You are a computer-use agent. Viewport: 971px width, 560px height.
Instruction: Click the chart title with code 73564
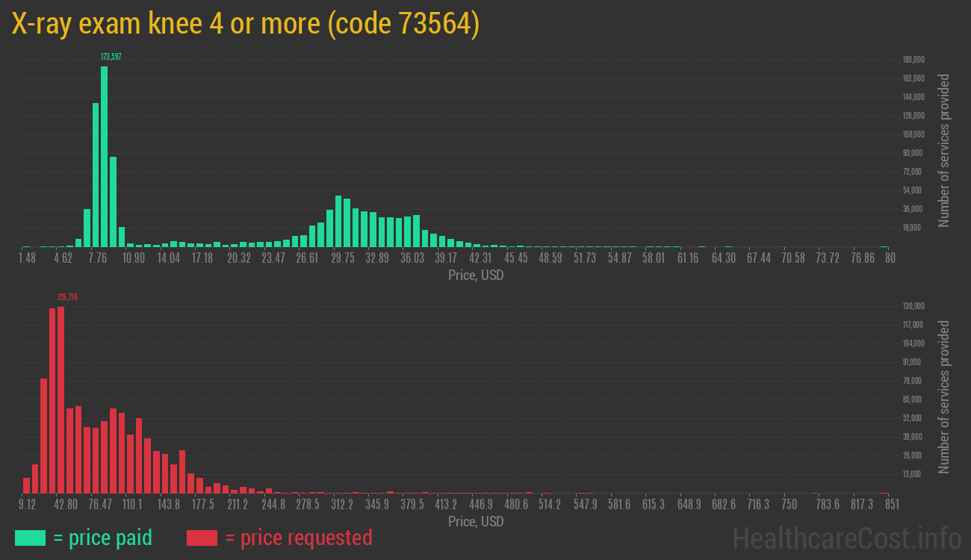[x=245, y=25]
